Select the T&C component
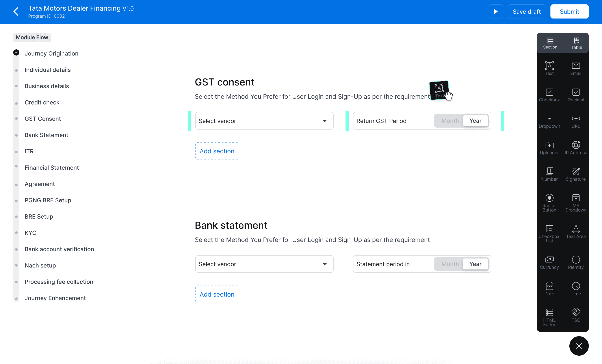Screen dimensions: 602x364 click(576, 315)
